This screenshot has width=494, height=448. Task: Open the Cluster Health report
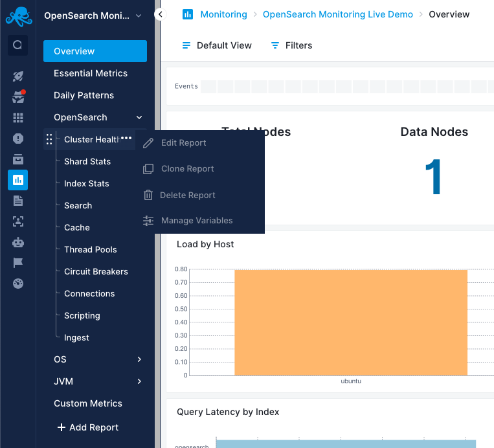(x=92, y=139)
